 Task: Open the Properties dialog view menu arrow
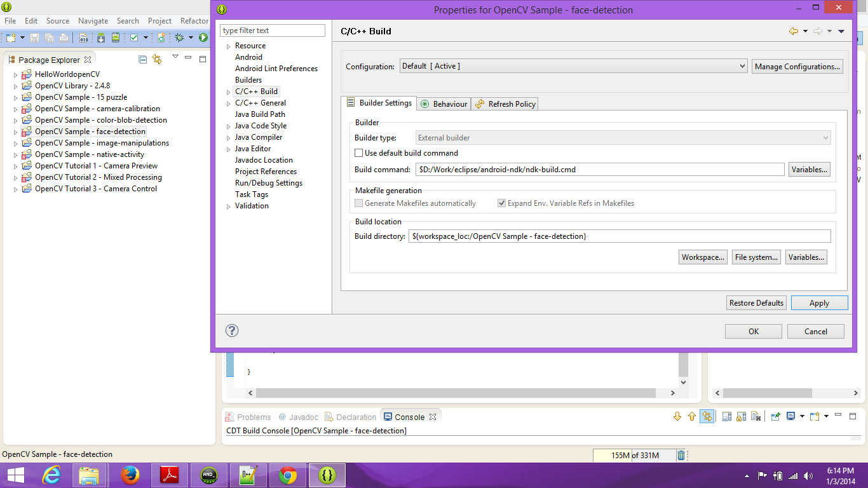click(841, 30)
